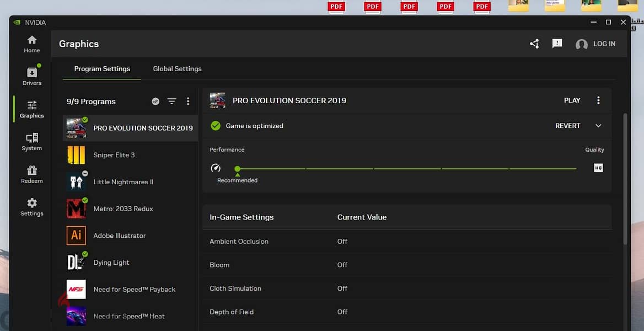Click the PLAY button

[x=572, y=100]
